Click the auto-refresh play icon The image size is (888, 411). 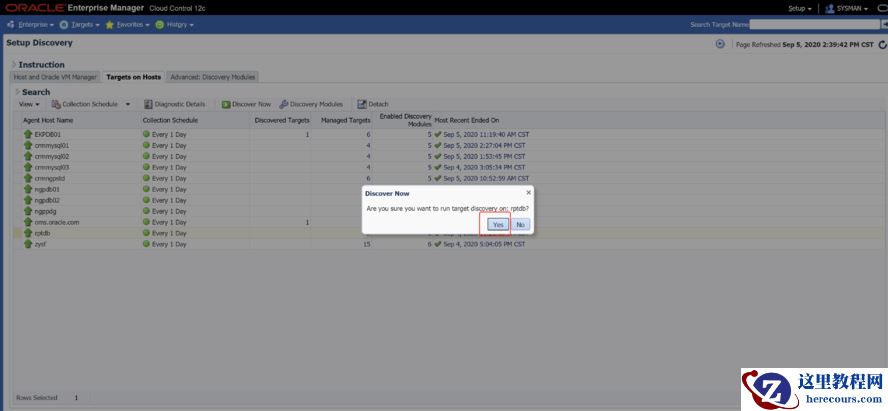pos(720,44)
